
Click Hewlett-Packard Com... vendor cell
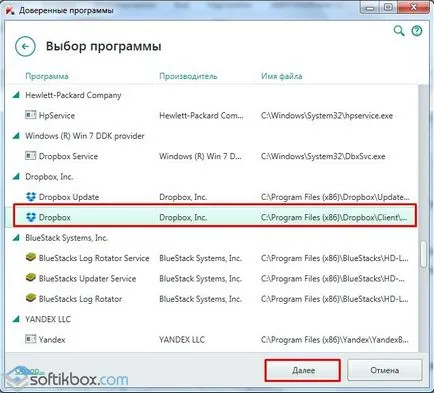coord(201,116)
